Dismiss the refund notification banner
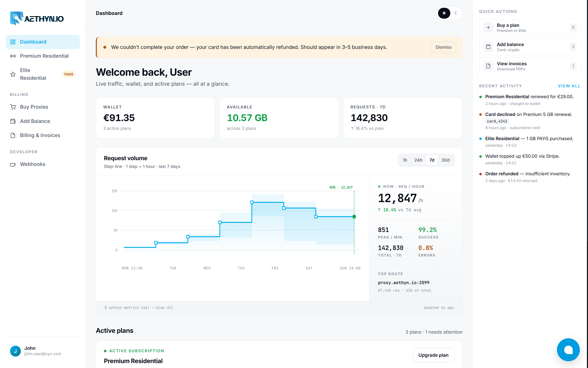588x368 pixels. pyautogui.click(x=443, y=47)
